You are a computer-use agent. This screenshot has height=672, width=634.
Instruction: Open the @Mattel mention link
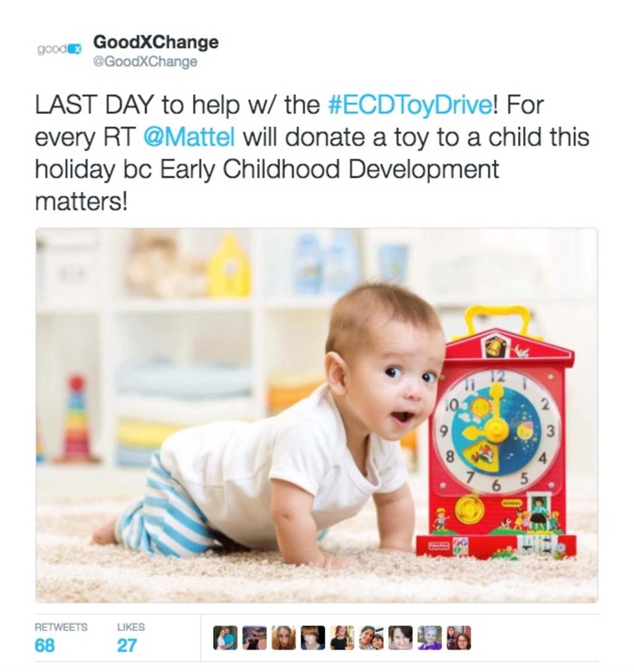click(x=189, y=137)
